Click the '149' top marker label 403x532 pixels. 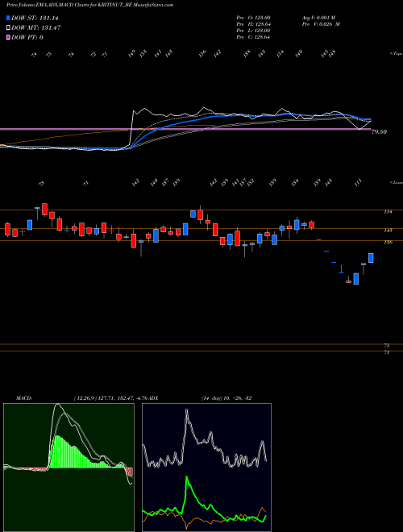(132, 53)
